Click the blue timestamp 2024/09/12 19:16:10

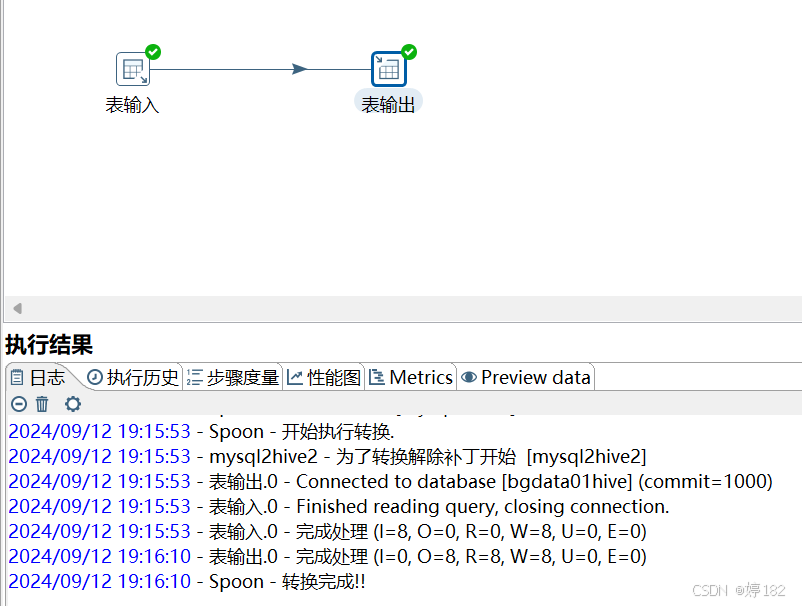pyautogui.click(x=99, y=556)
